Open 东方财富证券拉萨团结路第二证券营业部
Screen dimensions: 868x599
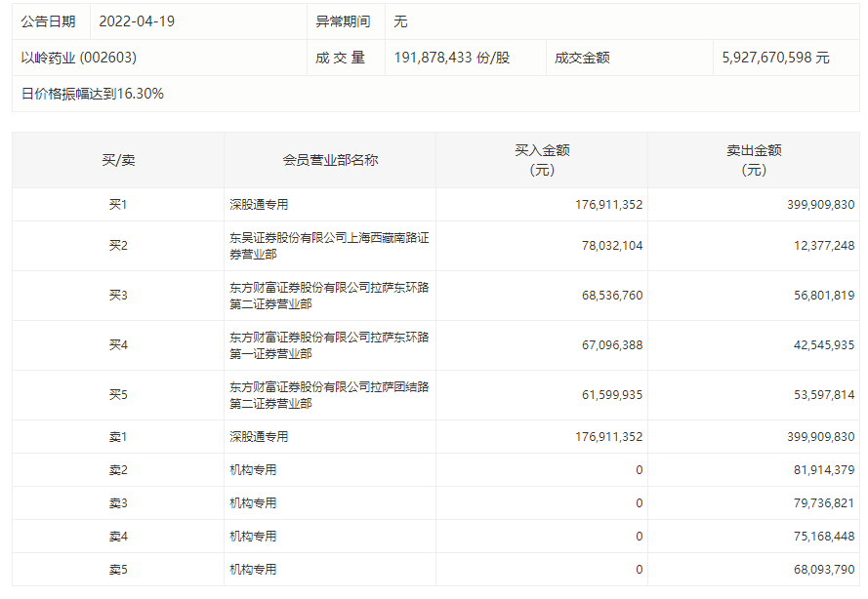point(329,395)
